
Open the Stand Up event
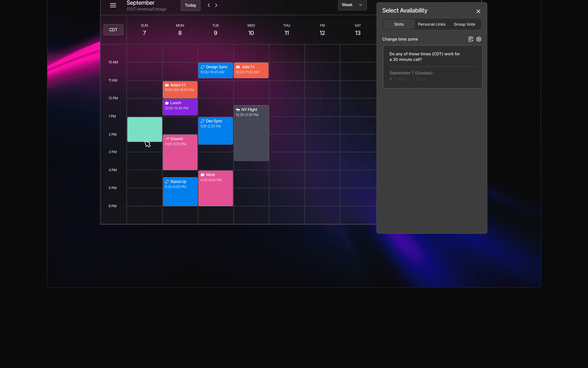click(180, 192)
